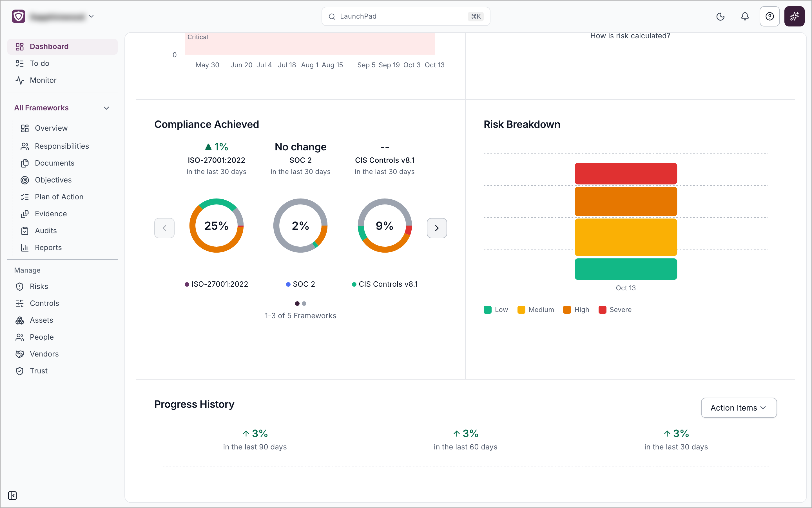Open the Dashboard page
The image size is (812, 508).
pos(63,46)
